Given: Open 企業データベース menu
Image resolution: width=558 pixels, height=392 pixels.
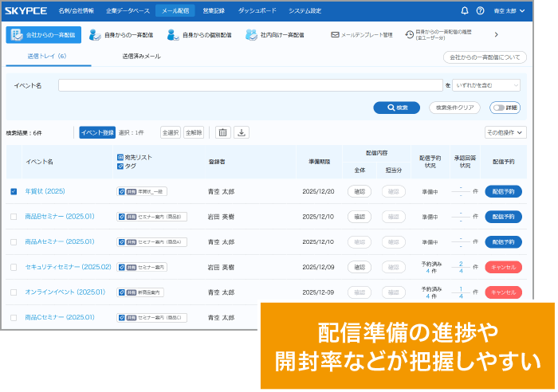Looking at the screenshot, I should coord(128,10).
